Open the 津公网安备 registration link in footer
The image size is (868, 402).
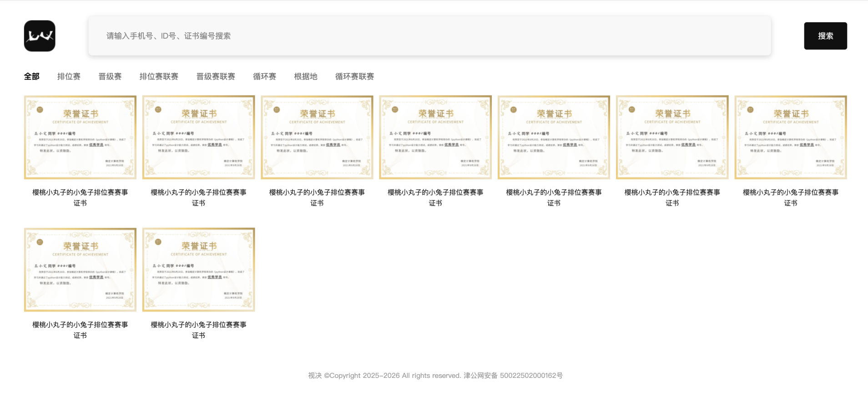(x=513, y=376)
